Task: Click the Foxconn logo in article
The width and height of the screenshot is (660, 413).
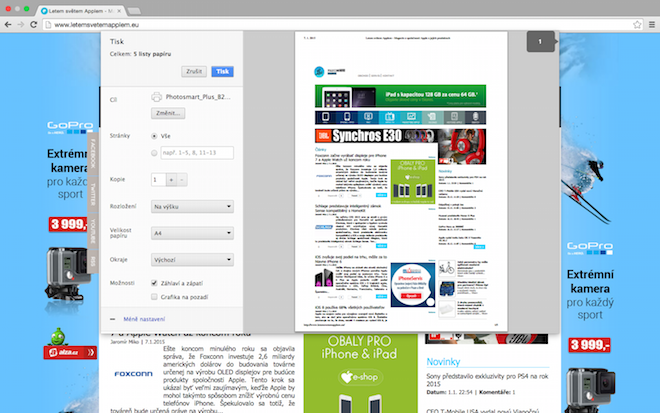Action: point(133,374)
